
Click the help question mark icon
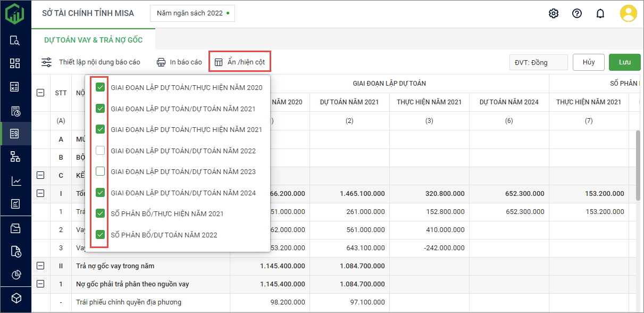[x=577, y=13]
